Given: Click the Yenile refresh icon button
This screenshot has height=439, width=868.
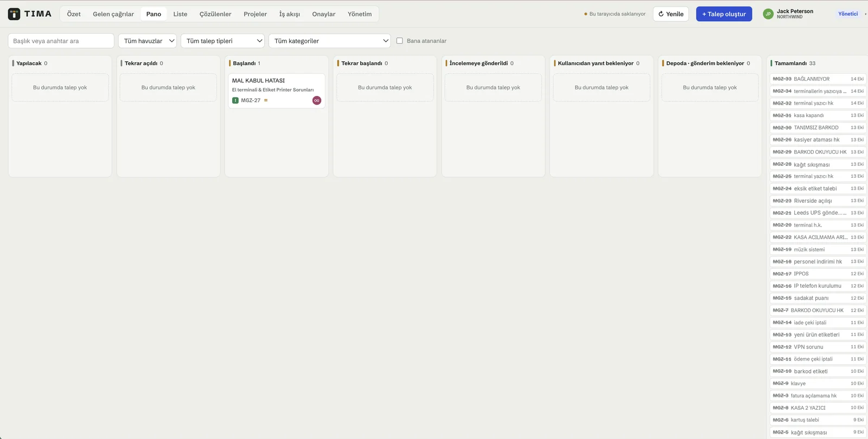Looking at the screenshot, I should point(671,14).
